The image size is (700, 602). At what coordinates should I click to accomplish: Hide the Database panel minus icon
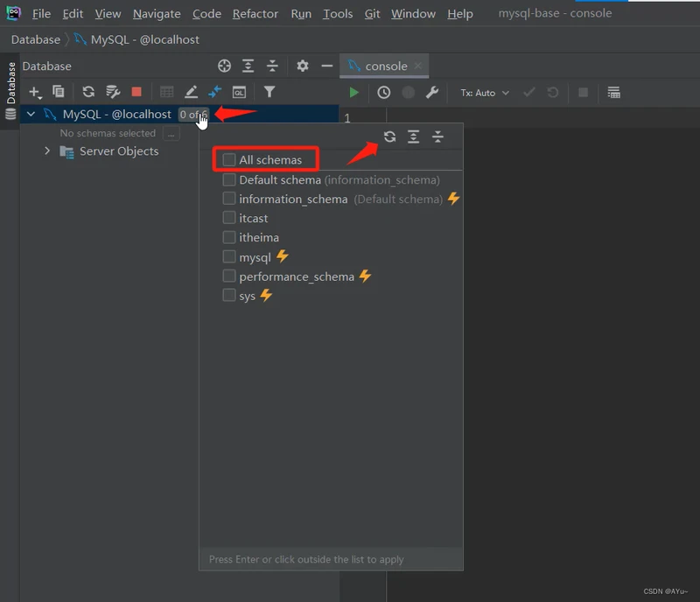click(326, 66)
